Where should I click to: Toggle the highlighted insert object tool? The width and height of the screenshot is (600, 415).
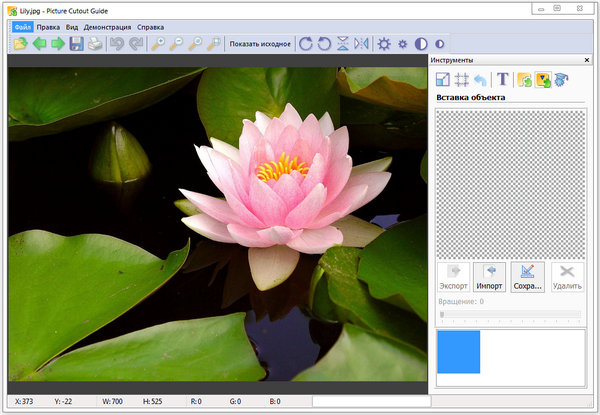pyautogui.click(x=543, y=79)
